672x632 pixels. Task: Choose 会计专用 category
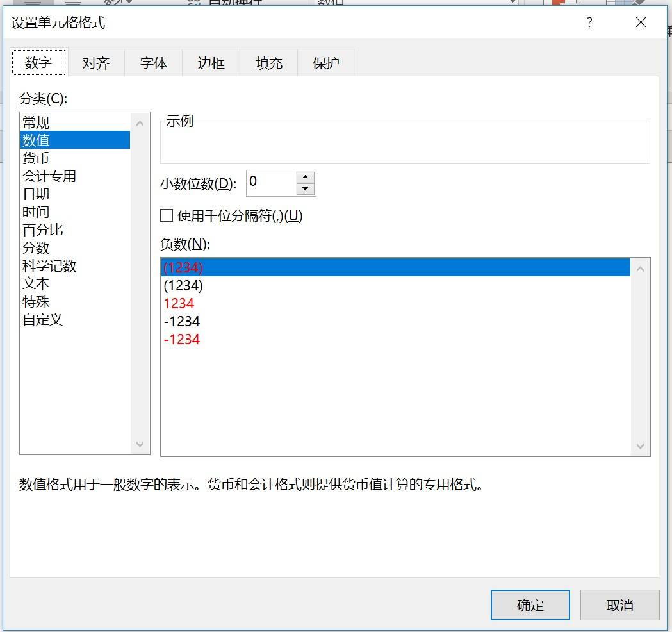(49, 176)
